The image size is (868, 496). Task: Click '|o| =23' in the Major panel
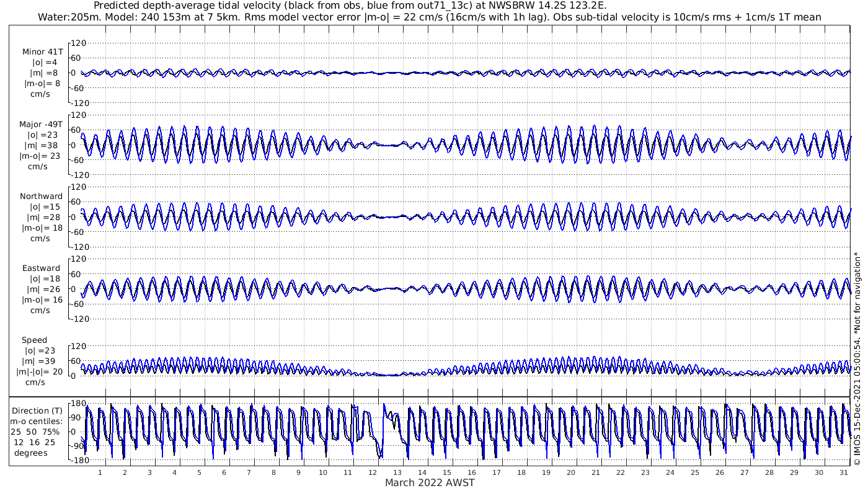(42, 135)
